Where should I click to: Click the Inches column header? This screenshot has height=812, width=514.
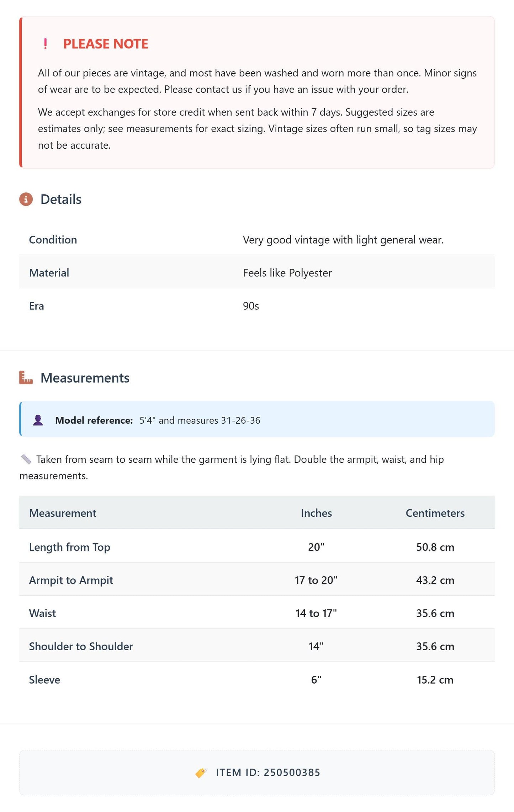pos(316,513)
